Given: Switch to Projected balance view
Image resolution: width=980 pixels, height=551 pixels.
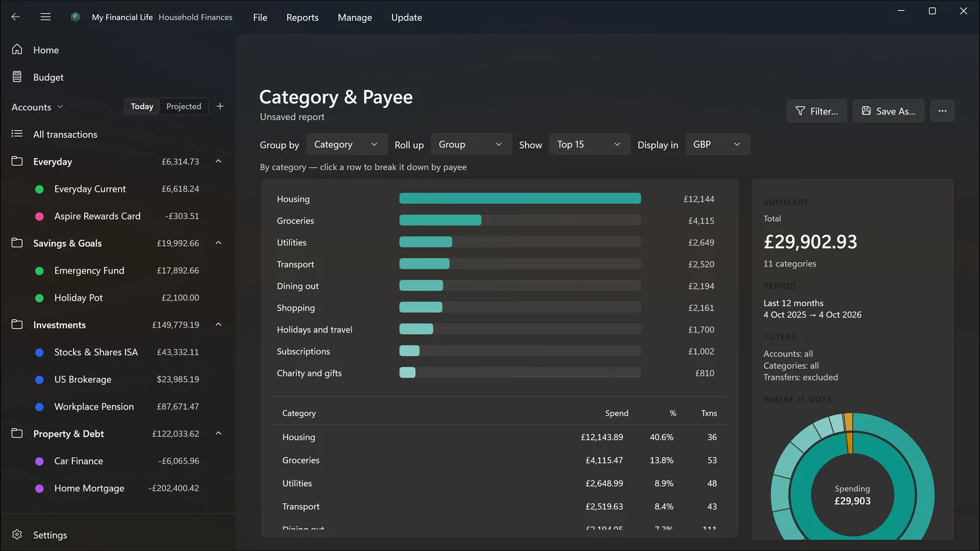Looking at the screenshot, I should (184, 107).
